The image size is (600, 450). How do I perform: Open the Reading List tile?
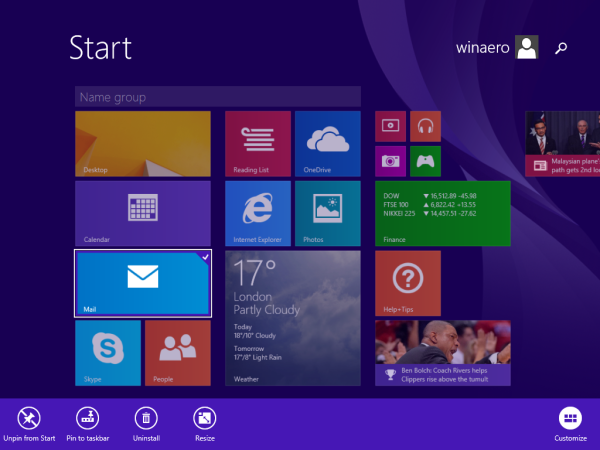click(258, 144)
